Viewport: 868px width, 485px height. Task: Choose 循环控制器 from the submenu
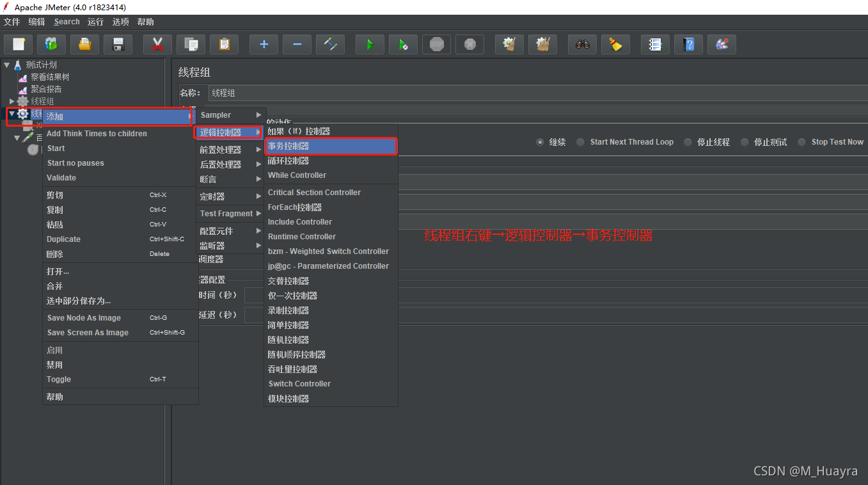click(x=331, y=161)
